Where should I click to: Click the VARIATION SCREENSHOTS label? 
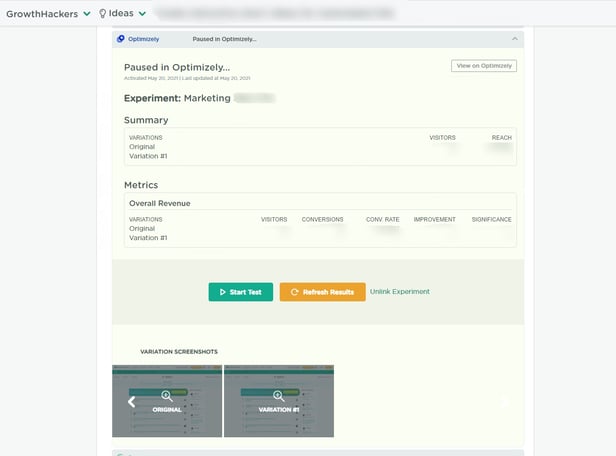click(x=179, y=352)
